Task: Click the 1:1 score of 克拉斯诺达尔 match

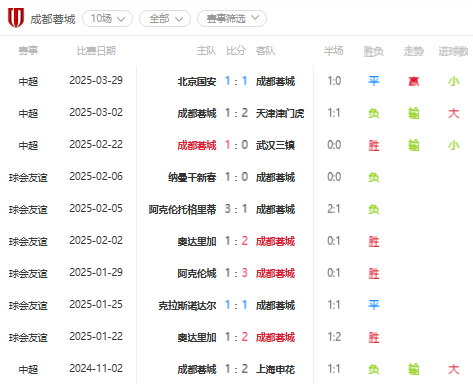Action: [x=236, y=305]
